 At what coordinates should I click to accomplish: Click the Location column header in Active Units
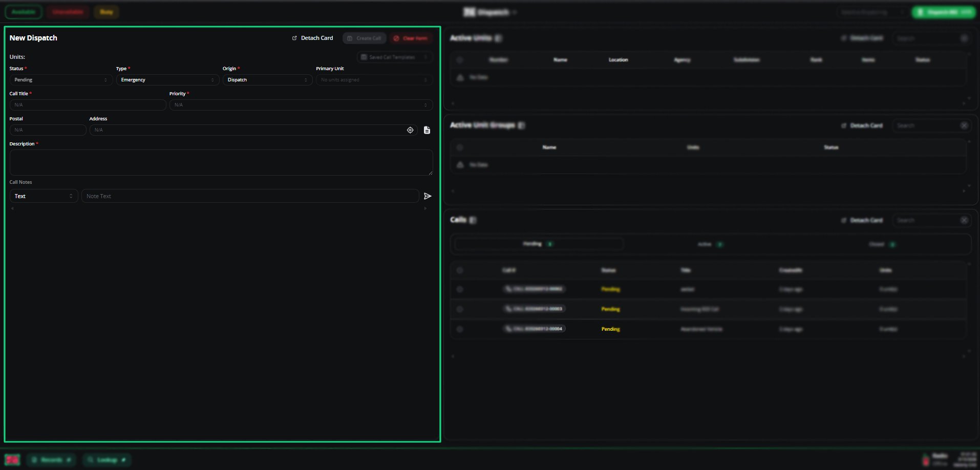click(618, 60)
